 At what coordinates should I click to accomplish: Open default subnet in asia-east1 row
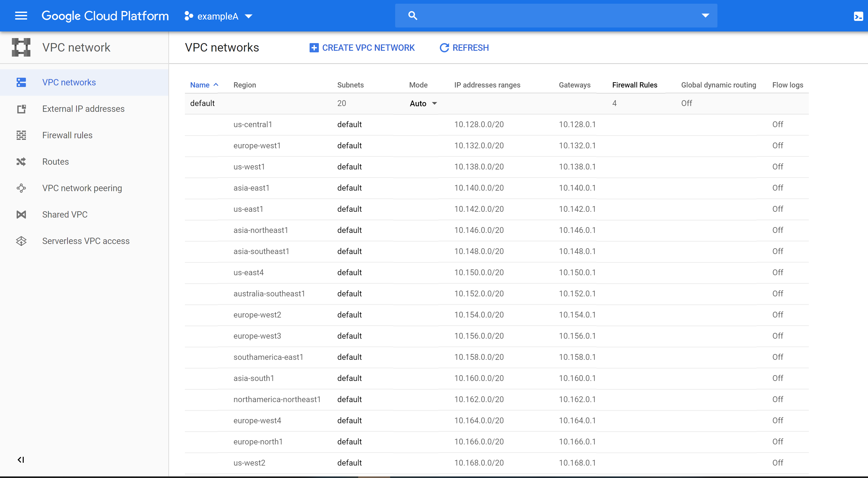pyautogui.click(x=349, y=188)
